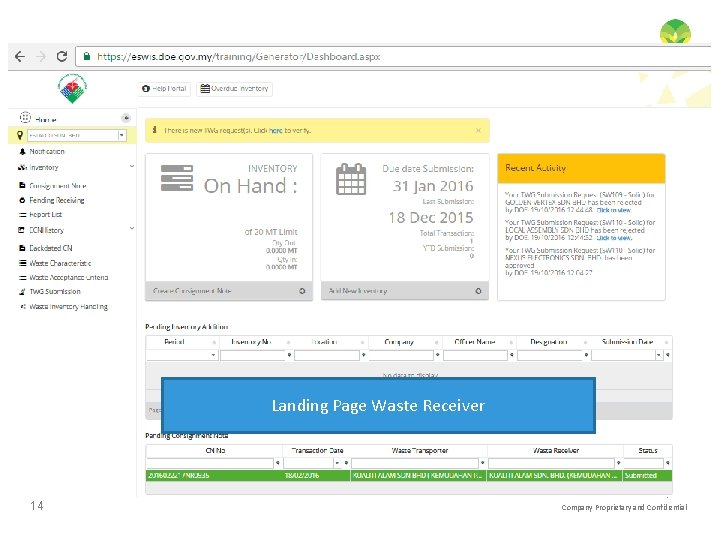720x540 pixels.
Task: Click the green padlock in the address bar
Action: click(x=86, y=56)
